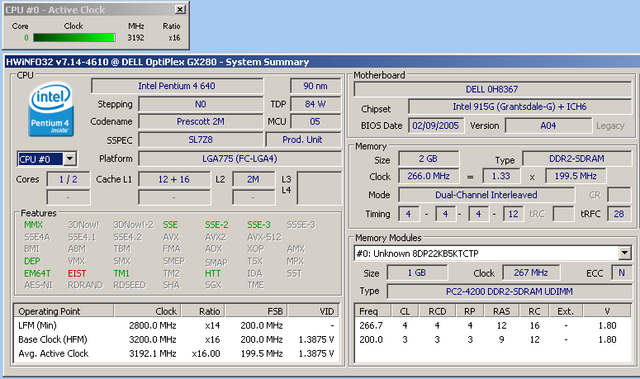
Task: Select the SSPEC SL7Z8 field
Action: 200,140
